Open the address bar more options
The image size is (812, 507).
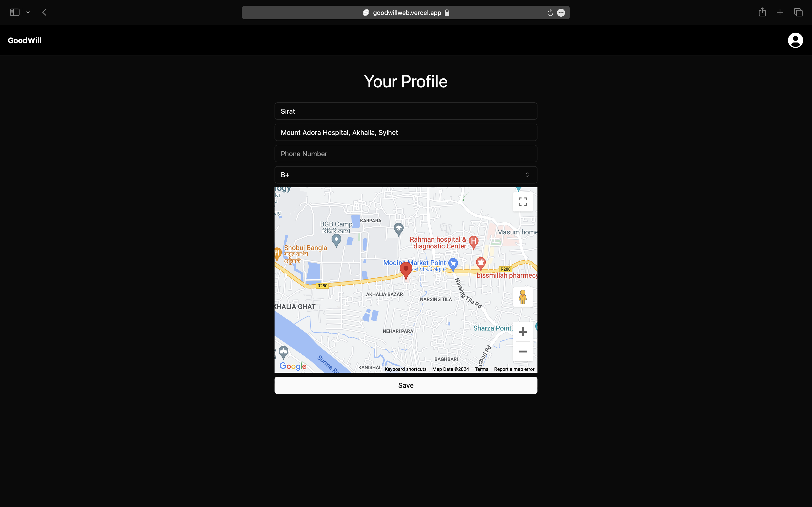coord(561,13)
